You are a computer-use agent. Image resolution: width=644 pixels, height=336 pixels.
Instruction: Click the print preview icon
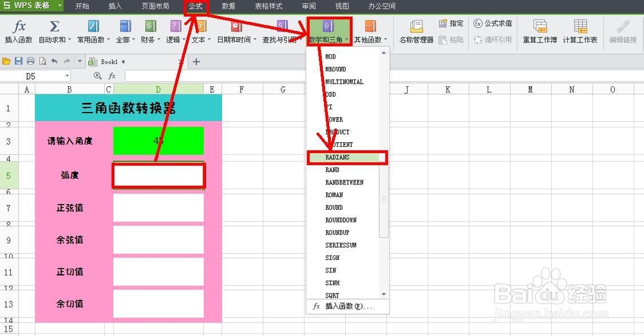[43, 61]
